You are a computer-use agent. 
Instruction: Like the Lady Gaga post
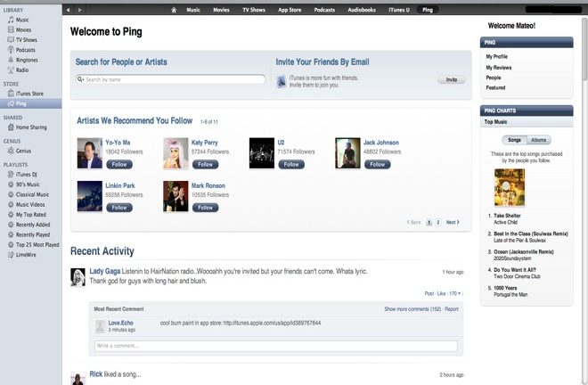tap(441, 293)
